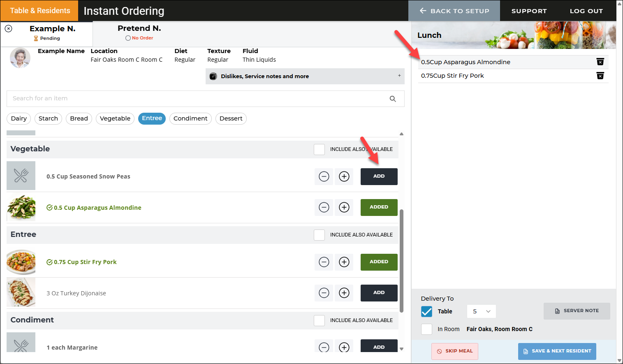This screenshot has height=364, width=623.
Task: Click menu list scroll down arrow
Action: tap(401, 349)
